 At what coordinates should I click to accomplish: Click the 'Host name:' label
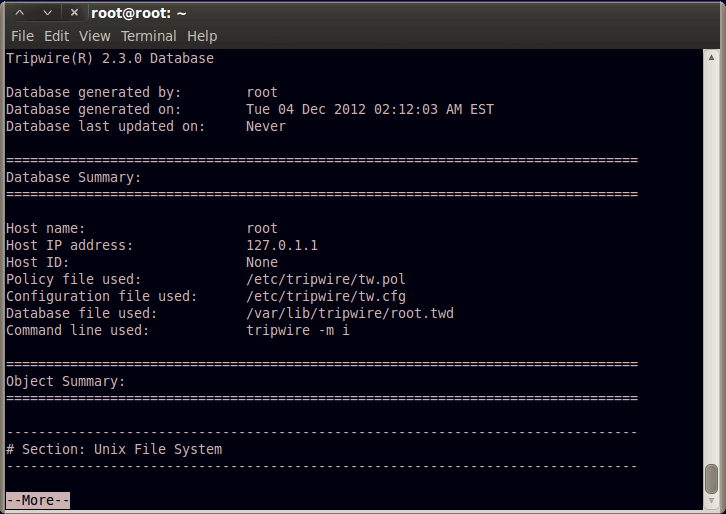point(45,228)
